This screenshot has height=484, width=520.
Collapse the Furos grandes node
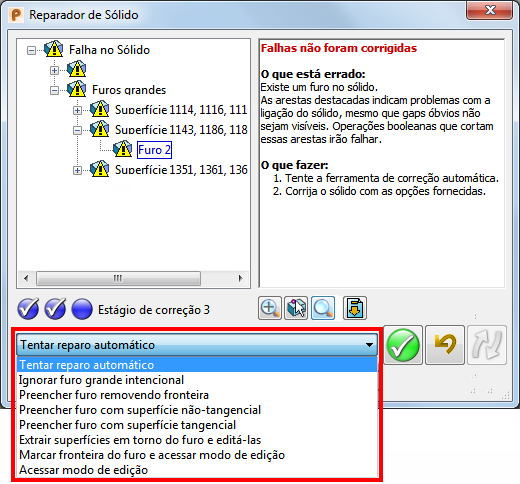click(x=54, y=90)
